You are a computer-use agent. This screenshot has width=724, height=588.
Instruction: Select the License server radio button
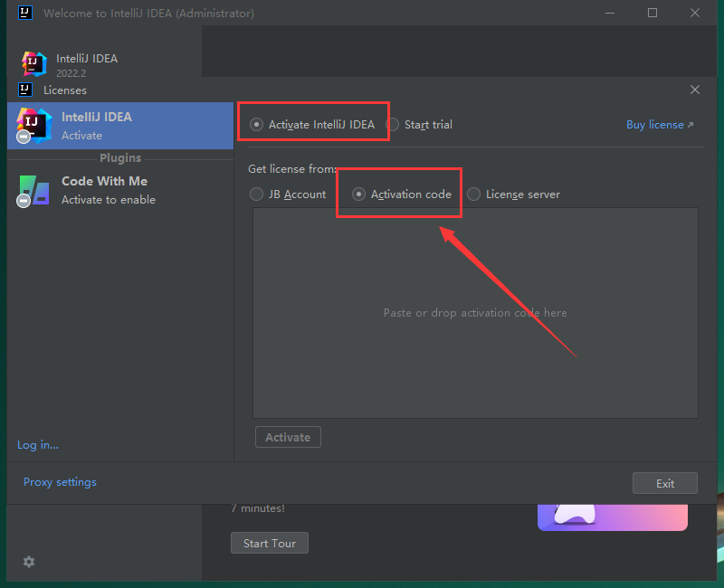coord(473,194)
